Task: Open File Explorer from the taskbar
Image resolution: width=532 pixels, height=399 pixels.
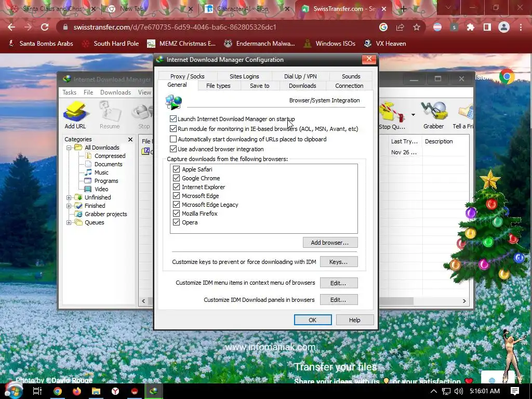Action: 96,391
